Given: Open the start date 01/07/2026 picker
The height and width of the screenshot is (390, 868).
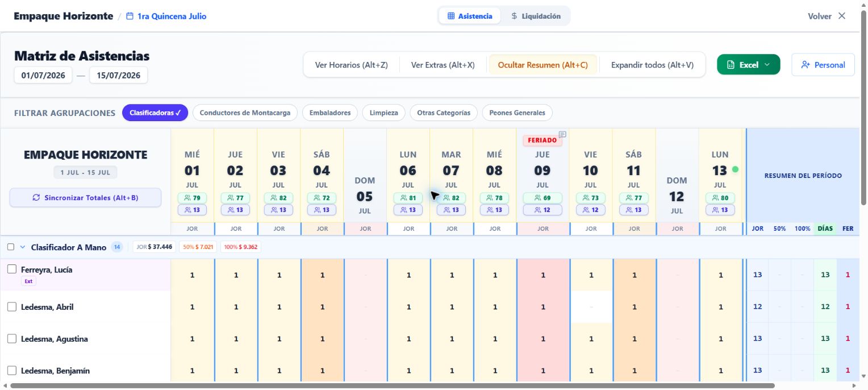Looking at the screenshot, I should [x=43, y=75].
